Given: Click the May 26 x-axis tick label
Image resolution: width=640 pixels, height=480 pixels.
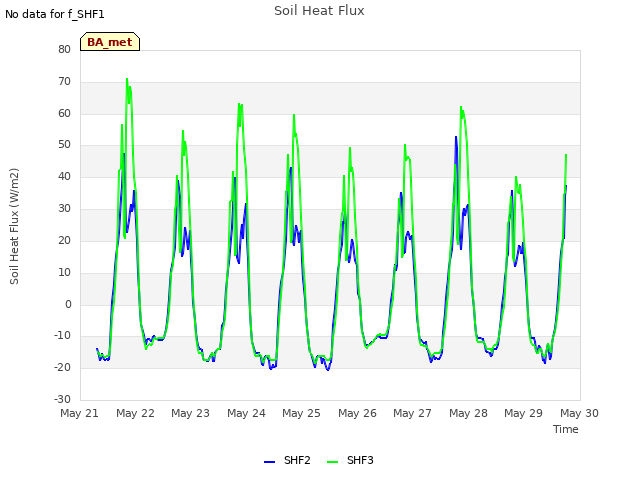Looking at the screenshot, I should coord(357,413).
